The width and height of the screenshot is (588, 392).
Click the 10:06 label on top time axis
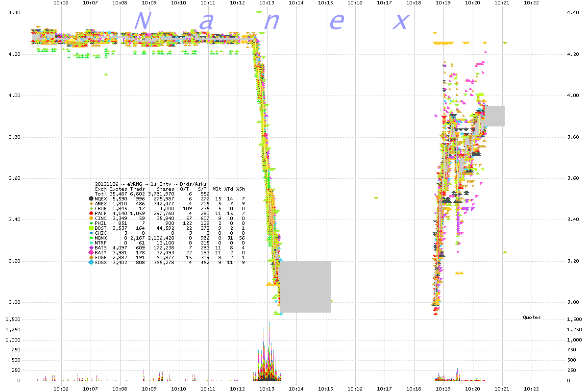click(x=61, y=3)
